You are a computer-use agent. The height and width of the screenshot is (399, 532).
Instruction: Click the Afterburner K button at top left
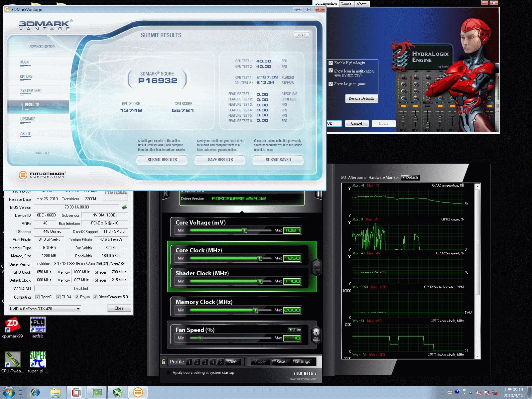(x=166, y=194)
